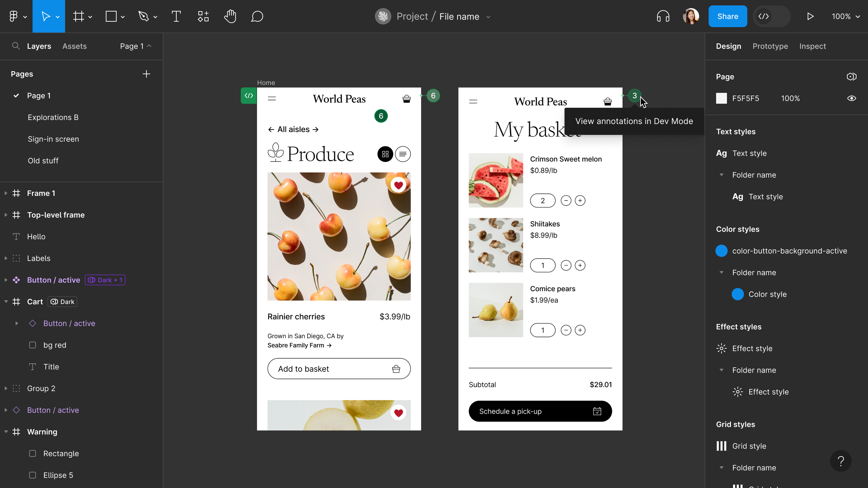This screenshot has height=488, width=868.
Task: Click the Play/Present button icon
Action: point(810,17)
